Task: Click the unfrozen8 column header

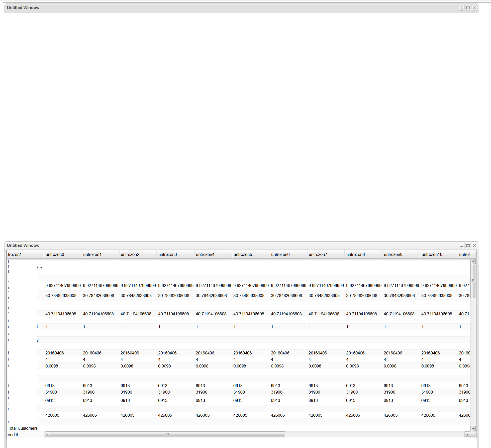Action: (364, 254)
